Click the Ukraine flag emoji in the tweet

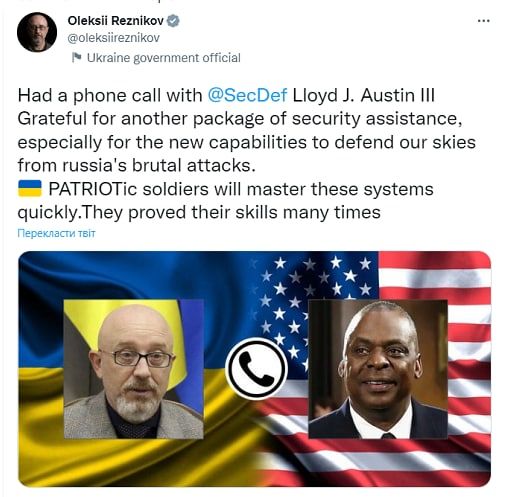coord(30,189)
